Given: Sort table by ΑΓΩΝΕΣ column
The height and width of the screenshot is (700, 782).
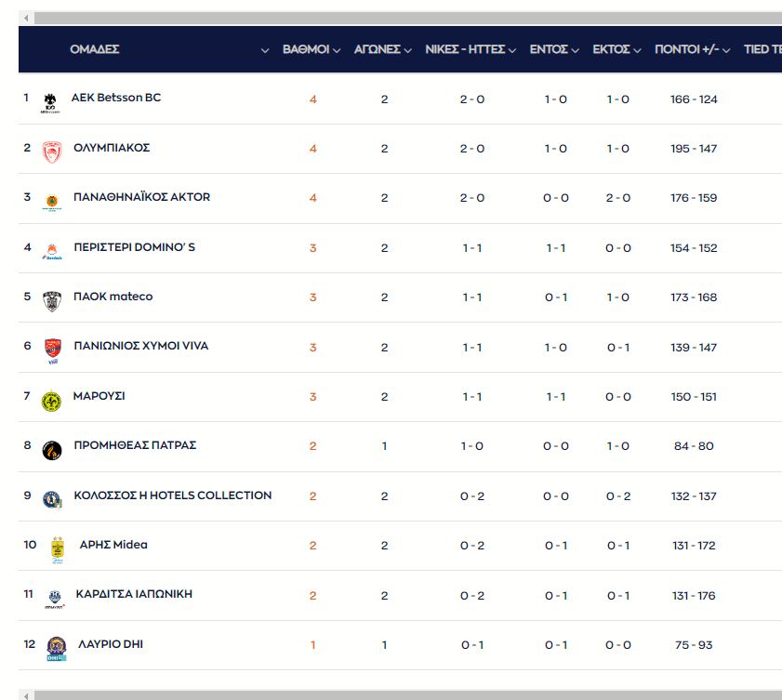Looking at the screenshot, I should 383,49.
